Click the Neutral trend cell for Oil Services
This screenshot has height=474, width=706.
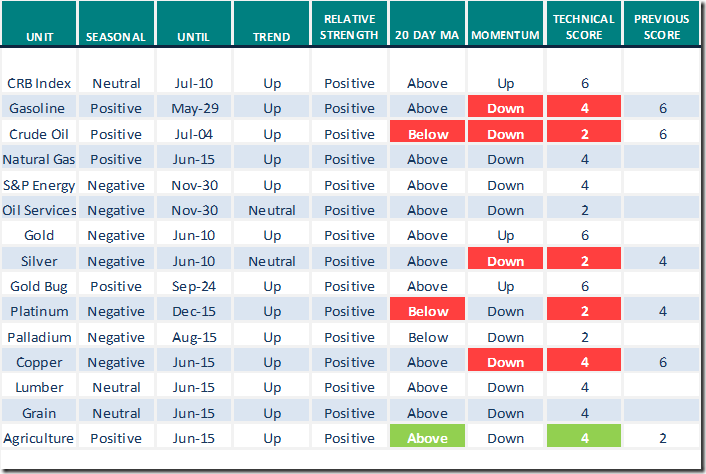coord(272,210)
